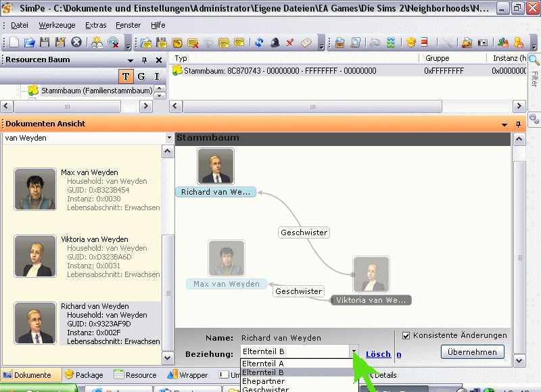The height and width of the screenshot is (392, 541).
Task: Click the blue refresh arrows toolbar icon
Action: [260, 43]
